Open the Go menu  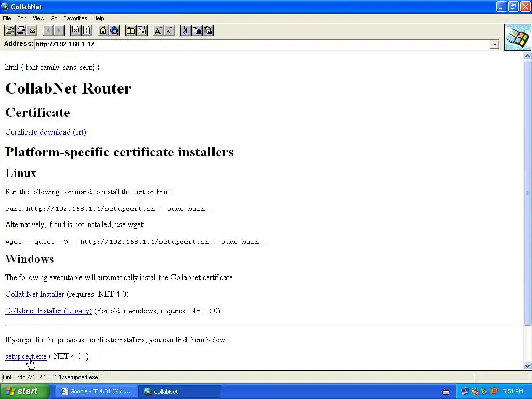(54, 18)
